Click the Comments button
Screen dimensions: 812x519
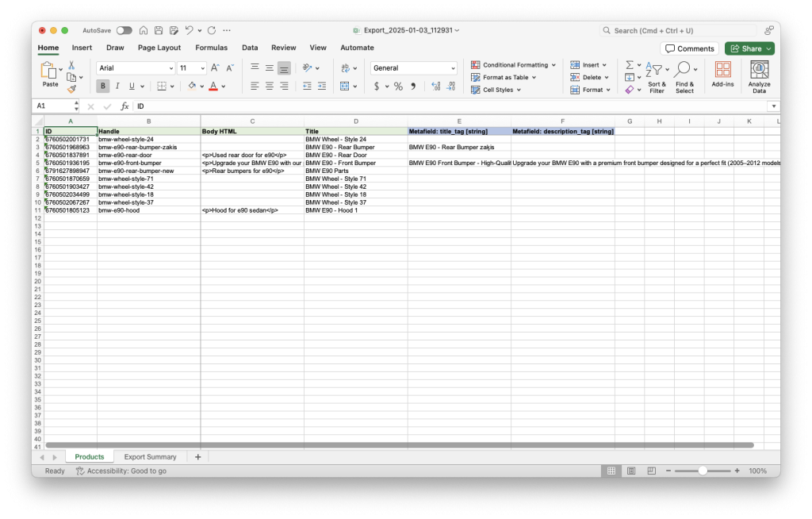[x=689, y=48]
